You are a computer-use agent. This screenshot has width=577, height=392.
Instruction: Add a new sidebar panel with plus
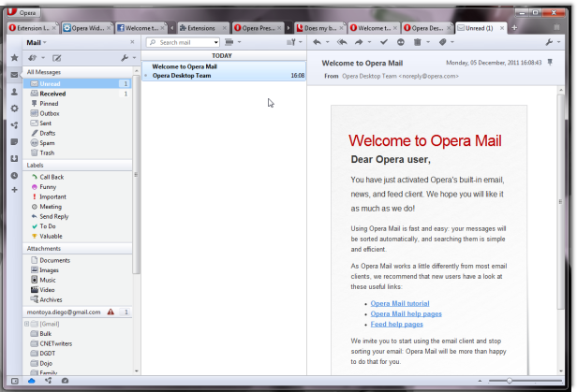pos(14,190)
